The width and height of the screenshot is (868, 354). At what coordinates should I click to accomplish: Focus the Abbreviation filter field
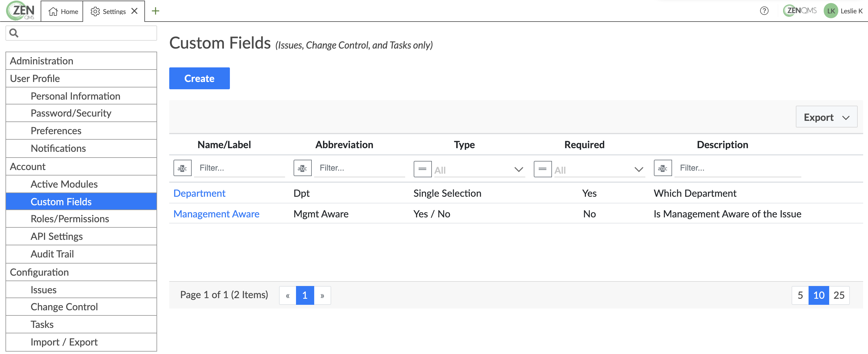[360, 168]
